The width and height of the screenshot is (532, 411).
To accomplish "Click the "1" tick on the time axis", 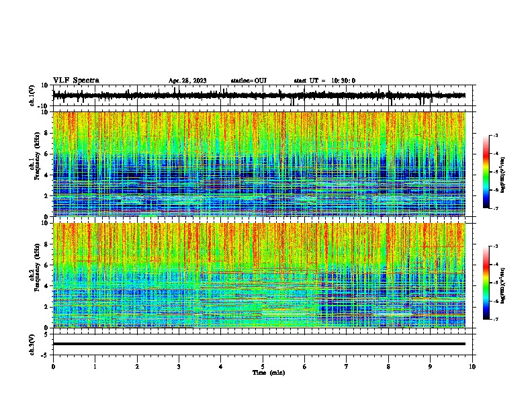I will coord(95,367).
